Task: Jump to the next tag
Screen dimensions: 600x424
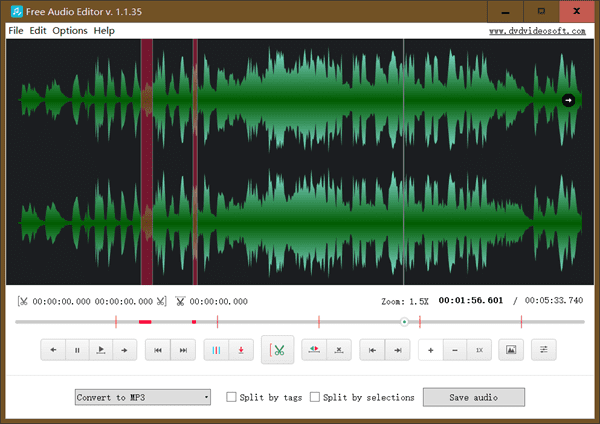Action: tap(183, 350)
